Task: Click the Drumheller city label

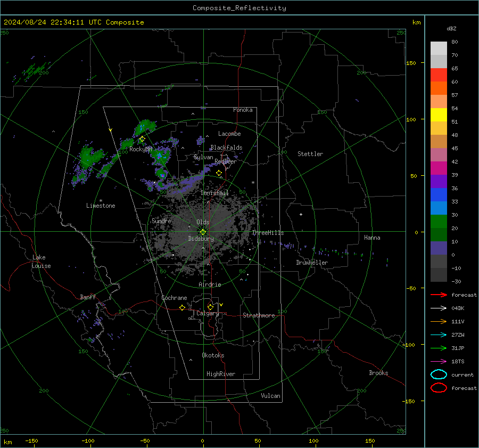Action: coord(312,263)
